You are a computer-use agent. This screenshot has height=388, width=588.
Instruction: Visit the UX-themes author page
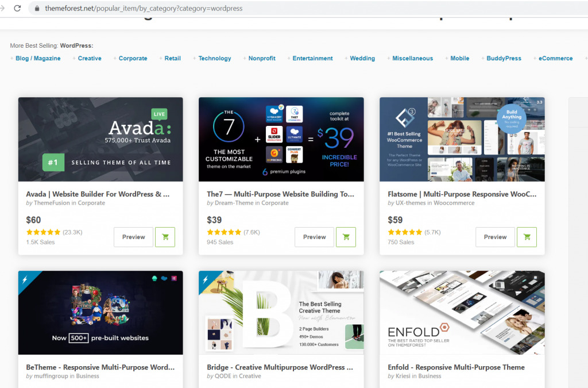click(411, 203)
